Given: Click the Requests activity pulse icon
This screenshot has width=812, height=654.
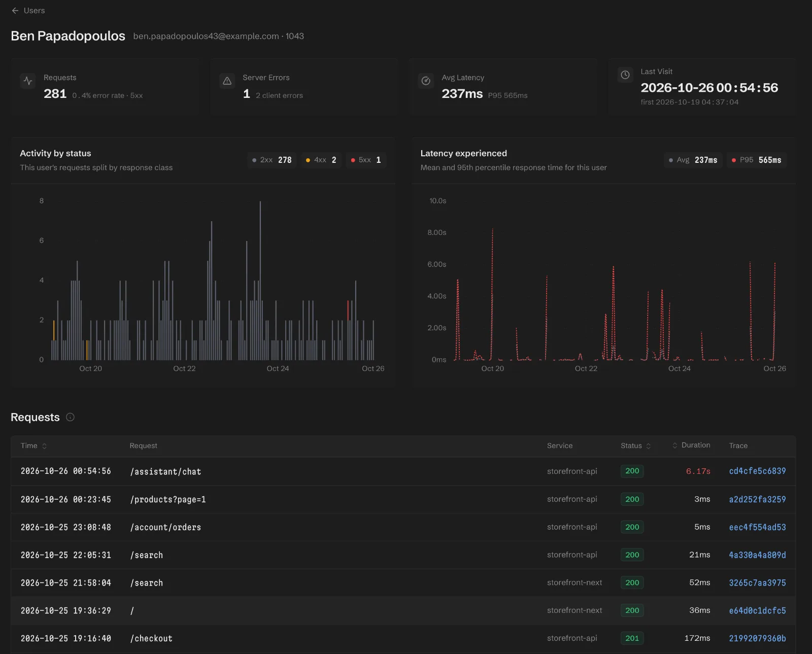Looking at the screenshot, I should 28,81.
